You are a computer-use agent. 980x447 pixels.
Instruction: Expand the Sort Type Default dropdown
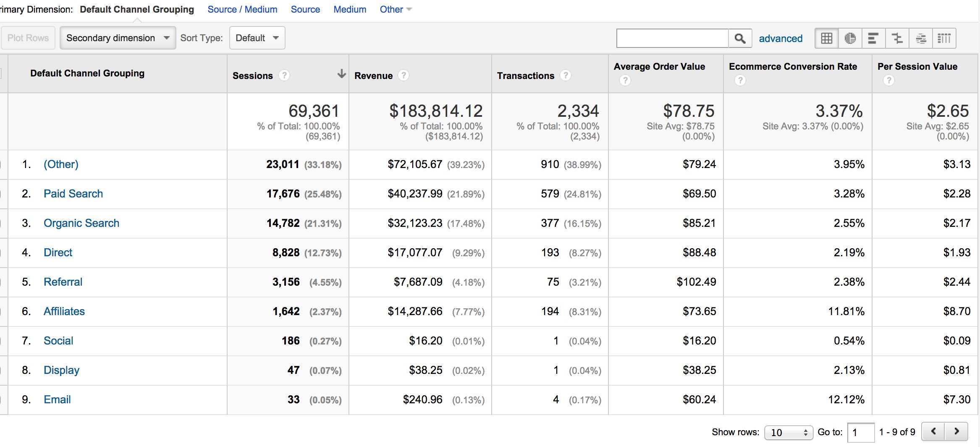pyautogui.click(x=257, y=38)
